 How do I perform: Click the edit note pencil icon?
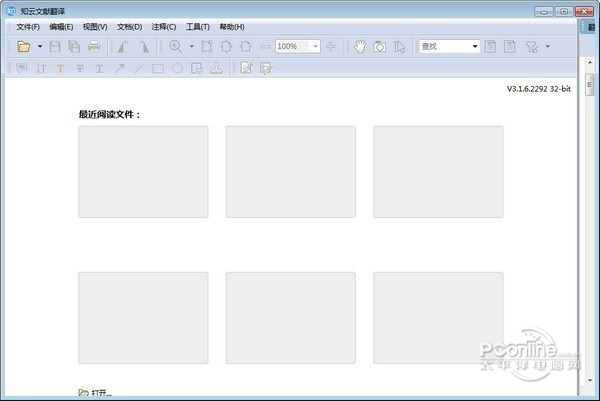point(246,68)
